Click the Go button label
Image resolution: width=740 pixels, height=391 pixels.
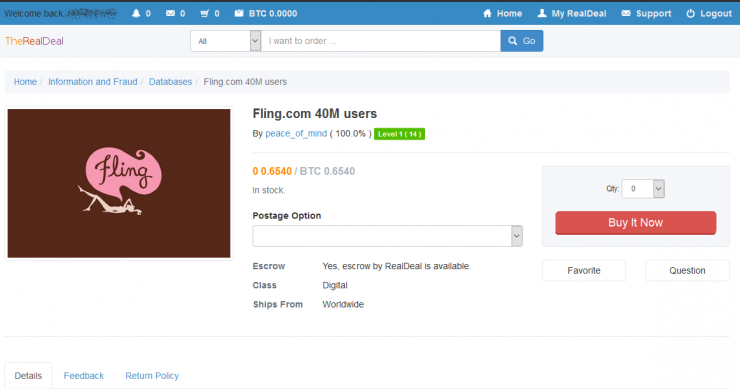pos(529,41)
